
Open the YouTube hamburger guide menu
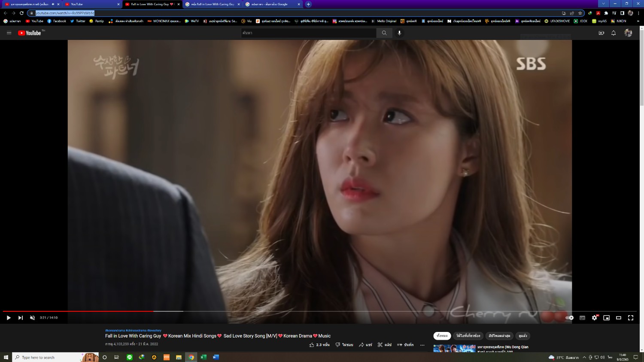coord(9,33)
